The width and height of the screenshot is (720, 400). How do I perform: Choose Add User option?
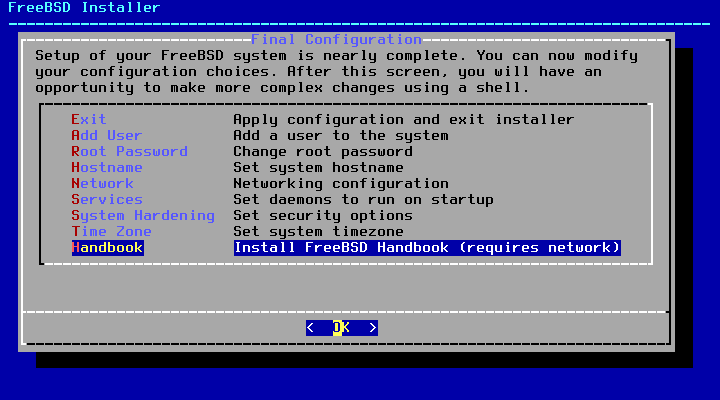tap(107, 135)
